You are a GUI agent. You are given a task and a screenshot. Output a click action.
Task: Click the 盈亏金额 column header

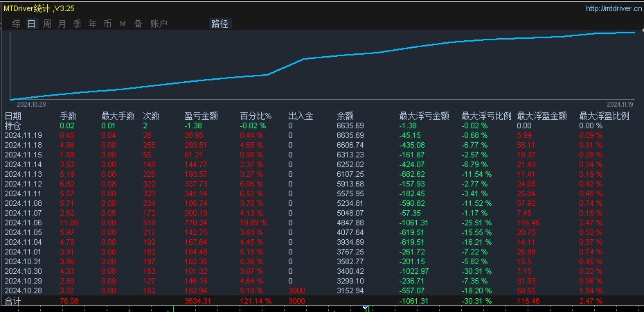pos(202,116)
